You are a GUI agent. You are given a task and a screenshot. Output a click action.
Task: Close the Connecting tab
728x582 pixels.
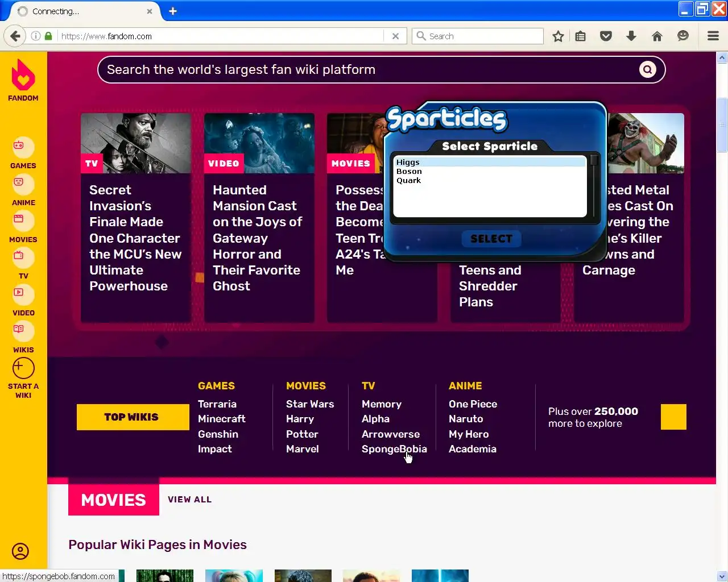pyautogui.click(x=150, y=11)
